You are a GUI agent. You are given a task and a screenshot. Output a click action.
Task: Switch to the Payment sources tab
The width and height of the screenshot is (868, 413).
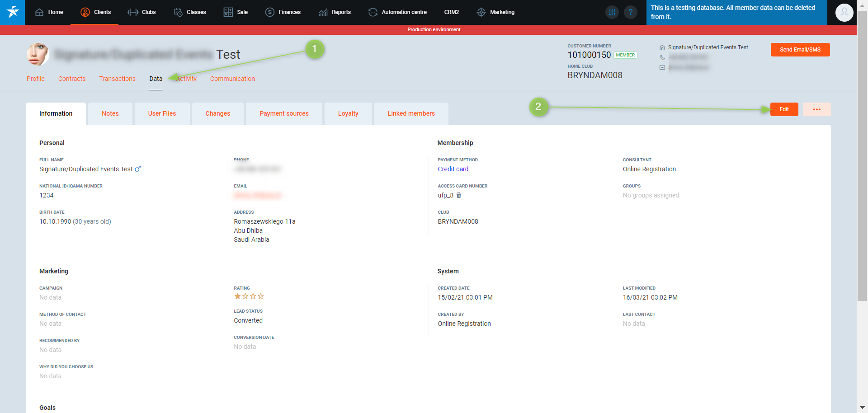click(x=284, y=113)
